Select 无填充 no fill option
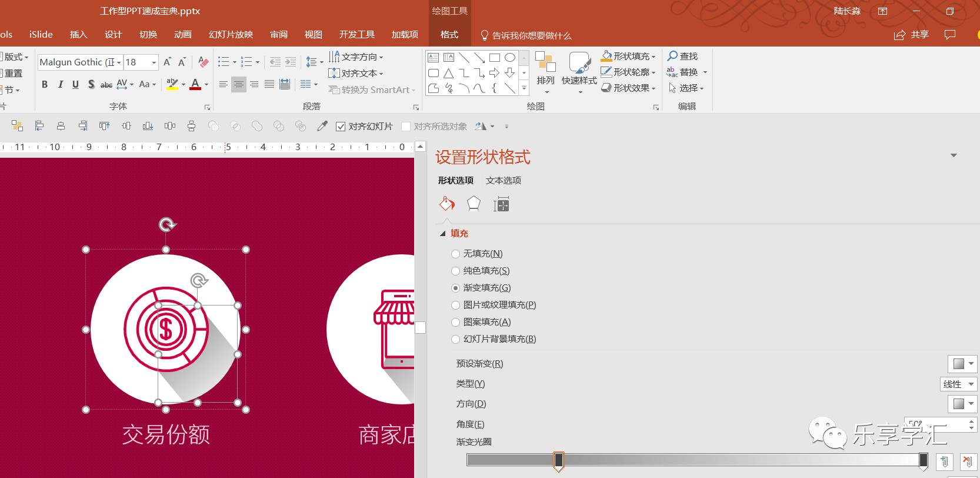The width and height of the screenshot is (980, 478). pos(477,254)
